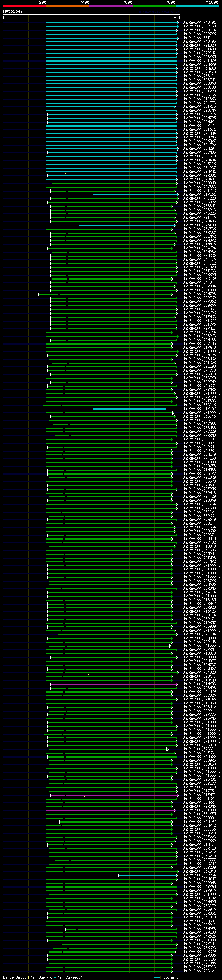The image size is (222, 980).
Task: Select hit label UniRef100_P60174-2
Action: click(x=202, y=615)
